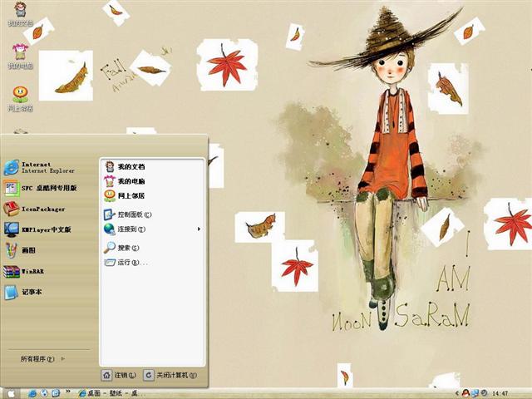Expand hidden system tray icons arrow

[456, 393]
